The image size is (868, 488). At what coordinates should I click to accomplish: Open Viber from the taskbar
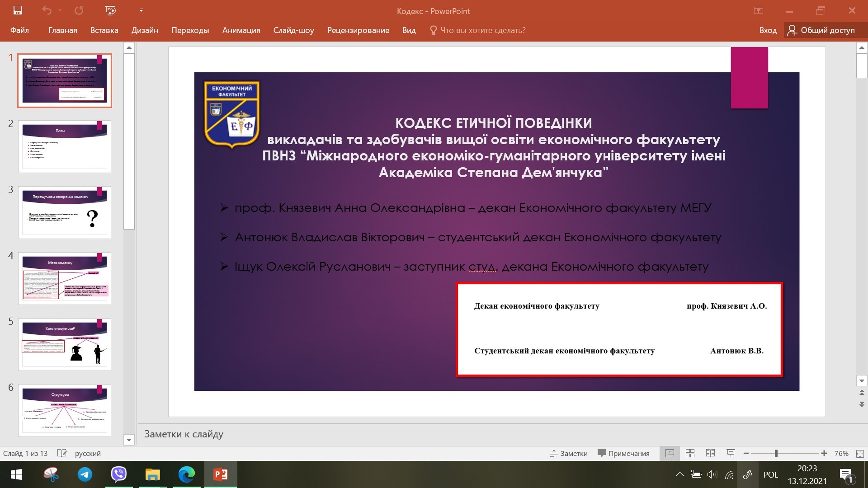click(x=119, y=474)
